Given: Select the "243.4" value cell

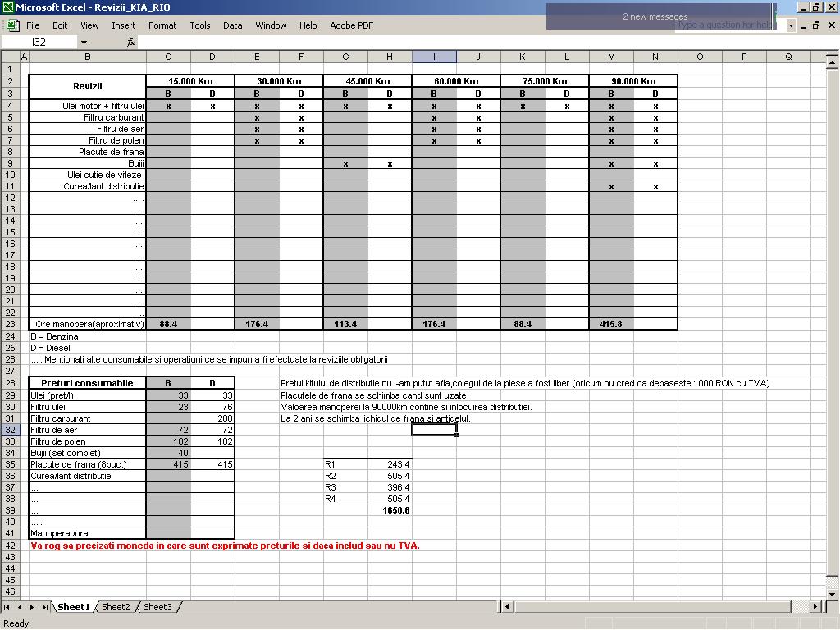Looking at the screenshot, I should click(390, 464).
